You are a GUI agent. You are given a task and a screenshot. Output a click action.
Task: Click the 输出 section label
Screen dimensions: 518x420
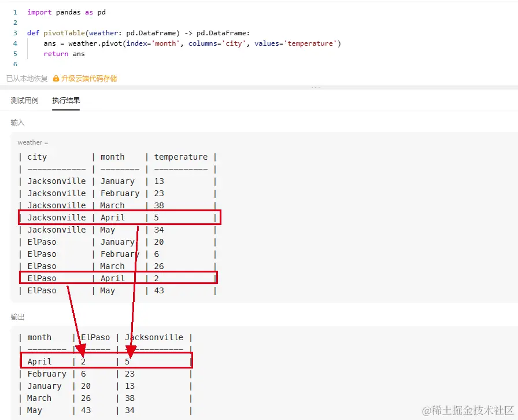point(17,317)
